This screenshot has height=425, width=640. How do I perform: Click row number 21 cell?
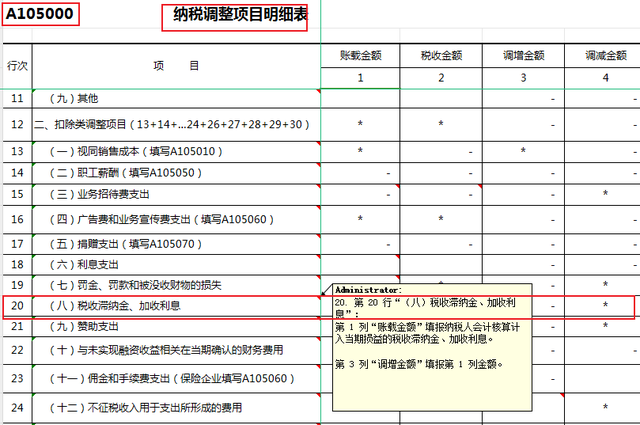[17, 327]
